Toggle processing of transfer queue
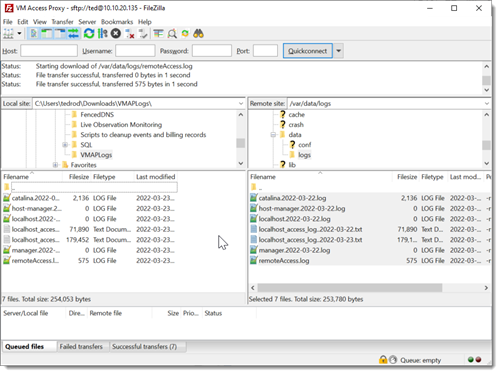Screen dimensions: 500x374 (103, 34)
